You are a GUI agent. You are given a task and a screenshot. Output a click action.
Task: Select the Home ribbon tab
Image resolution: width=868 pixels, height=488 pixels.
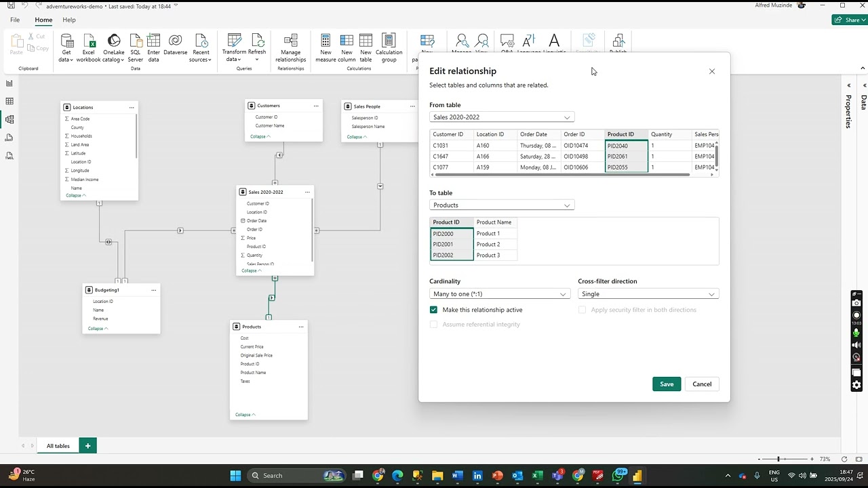click(43, 20)
